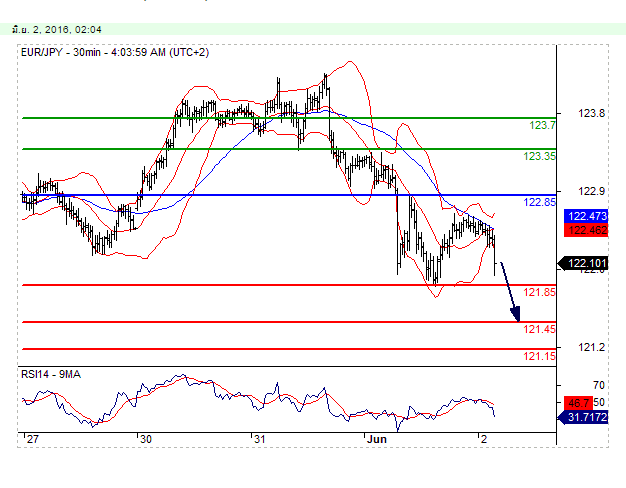Click the Jun date axis label
The width and height of the screenshot is (626, 488).
coord(376,439)
